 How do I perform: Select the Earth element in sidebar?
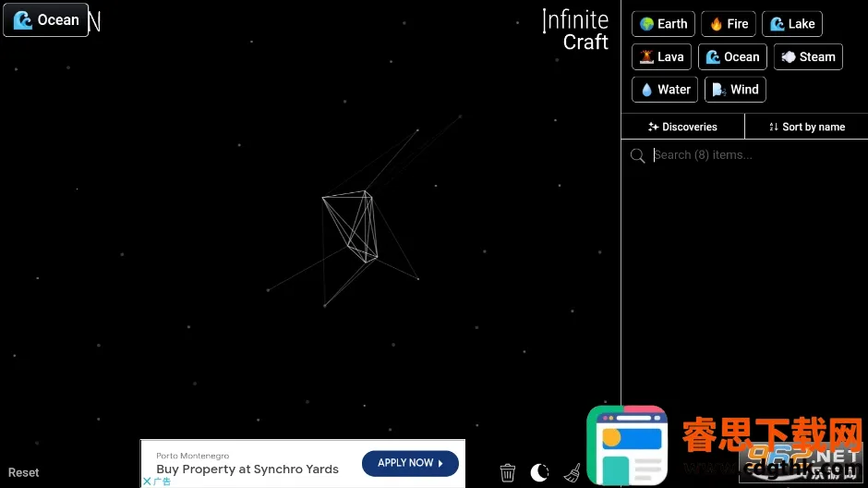pyautogui.click(x=663, y=24)
